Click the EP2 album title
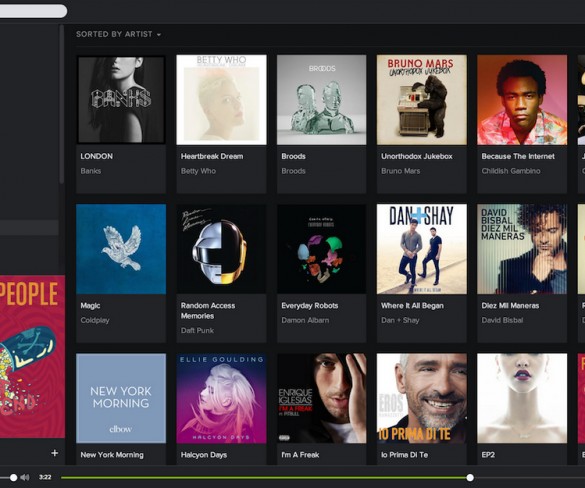Viewport: 585px width, 488px height. click(x=488, y=455)
